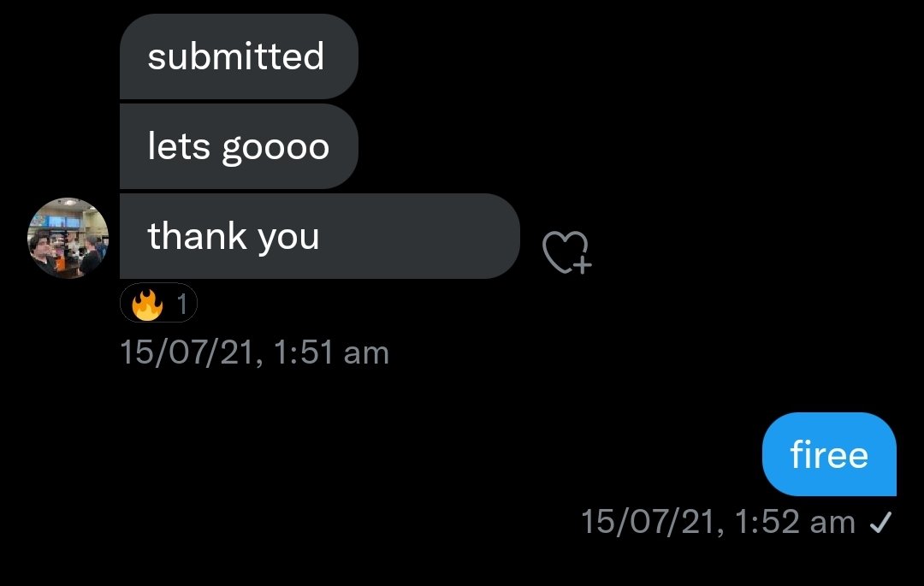Click the sent checkmark status icon
Image resolution: width=924 pixels, height=586 pixels.
[x=880, y=522]
